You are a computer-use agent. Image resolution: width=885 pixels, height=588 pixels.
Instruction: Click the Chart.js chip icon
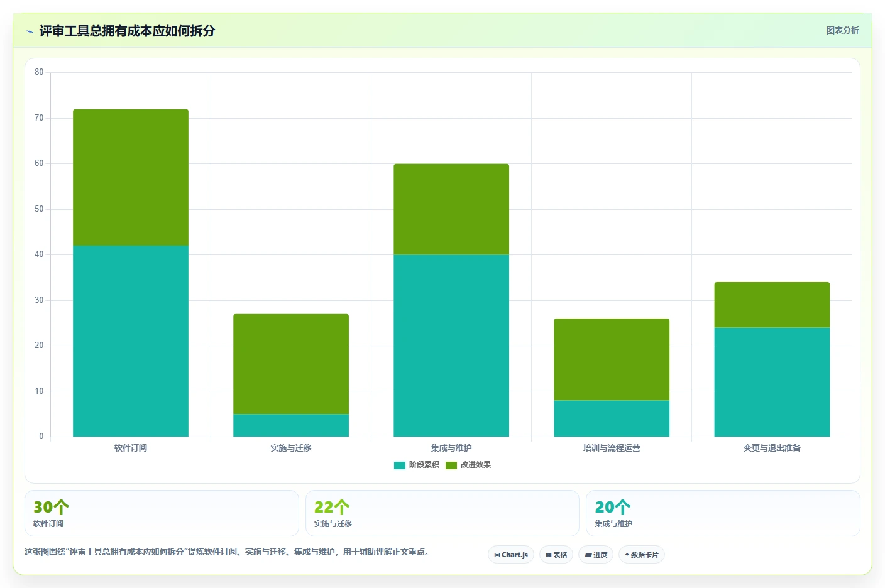497,555
